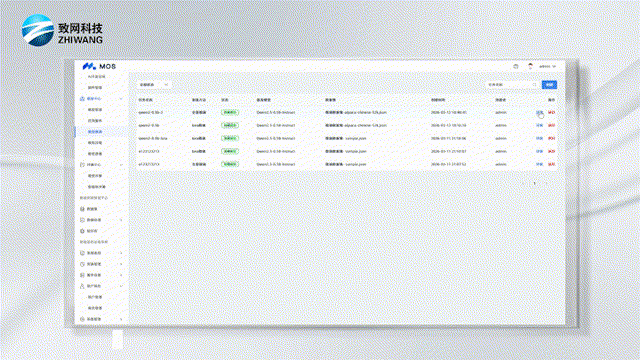Click the icon of the blue sidebar group
640x360 pixels.
pyautogui.click(x=82, y=99)
